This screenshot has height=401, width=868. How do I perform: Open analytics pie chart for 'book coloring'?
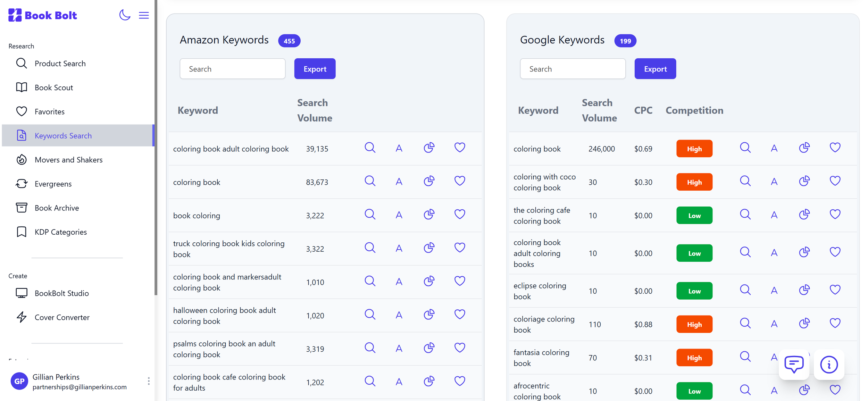click(429, 214)
